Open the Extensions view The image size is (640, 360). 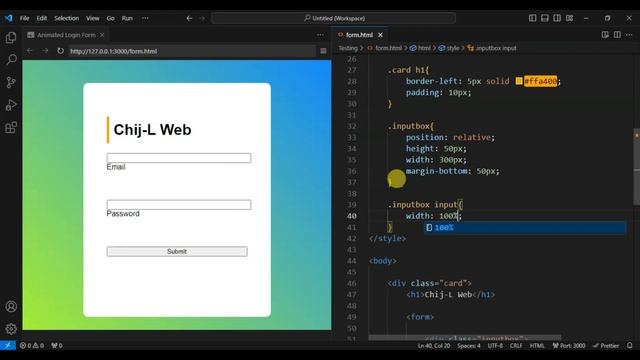coord(11,127)
